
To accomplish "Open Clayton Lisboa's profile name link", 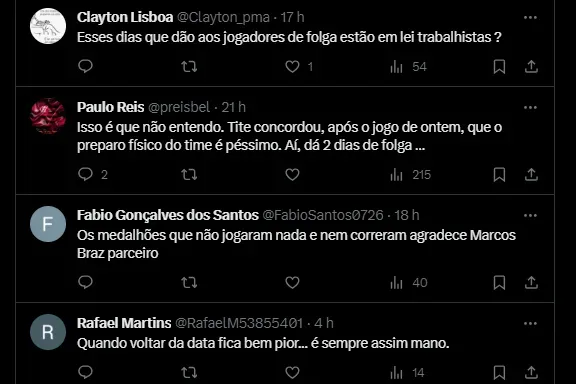I will click(125, 17).
